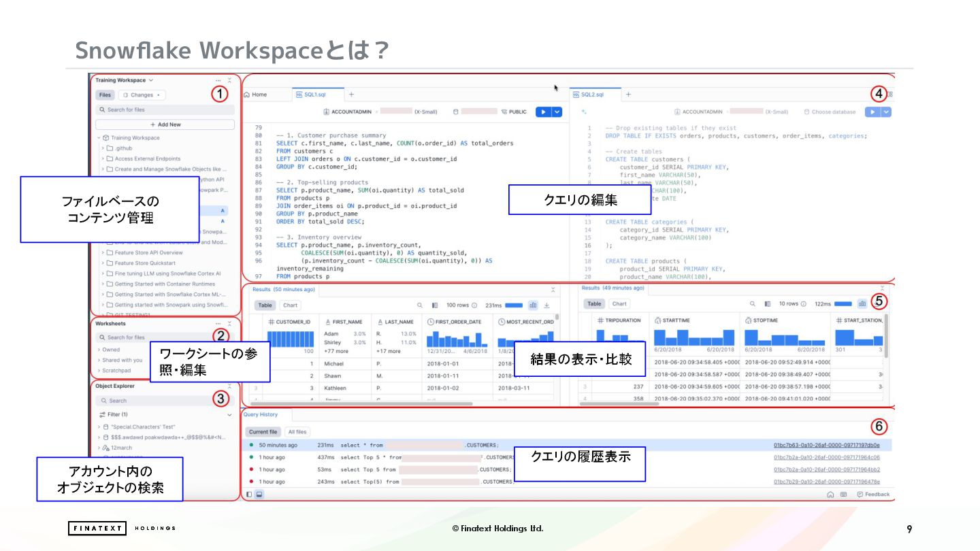This screenshot has height=551, width=980.
Task: Click the info icon next to 10 rows
Action: tap(803, 304)
